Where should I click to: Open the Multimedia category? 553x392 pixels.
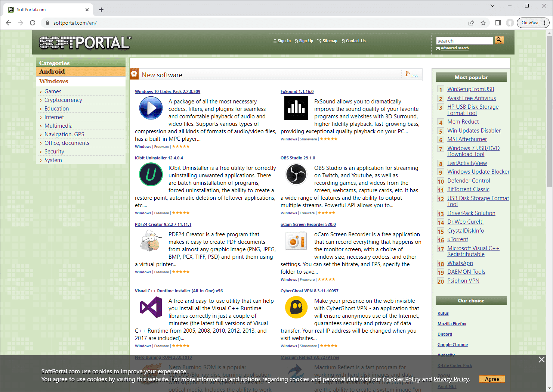58,126
